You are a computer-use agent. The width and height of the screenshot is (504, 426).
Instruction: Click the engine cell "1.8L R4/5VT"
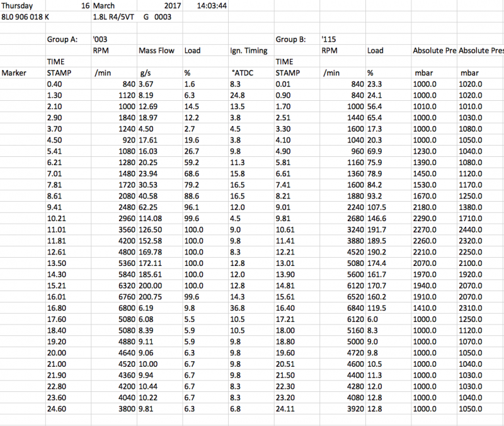click(x=113, y=17)
